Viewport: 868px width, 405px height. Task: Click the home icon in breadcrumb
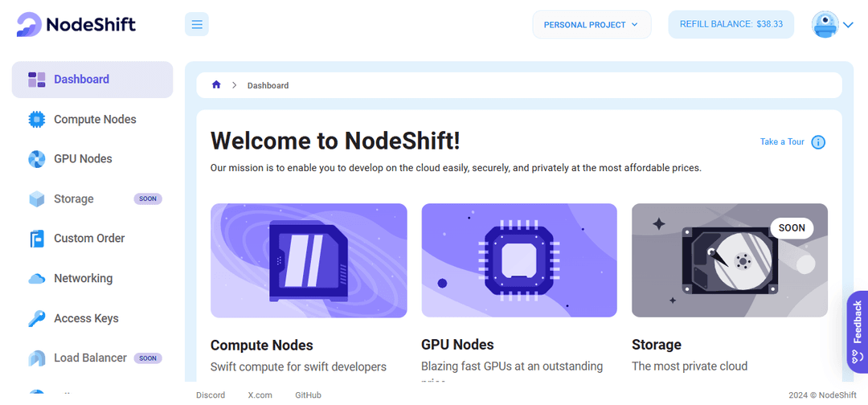pos(216,85)
